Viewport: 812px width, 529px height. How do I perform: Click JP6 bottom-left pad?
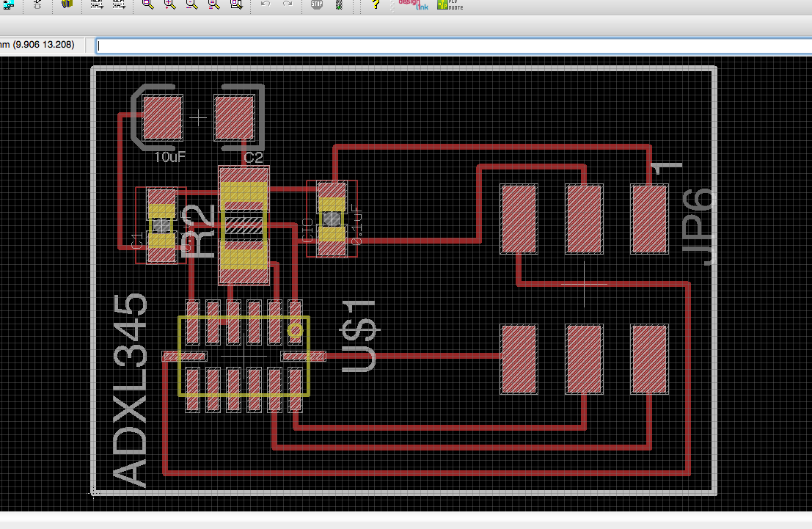click(x=519, y=359)
